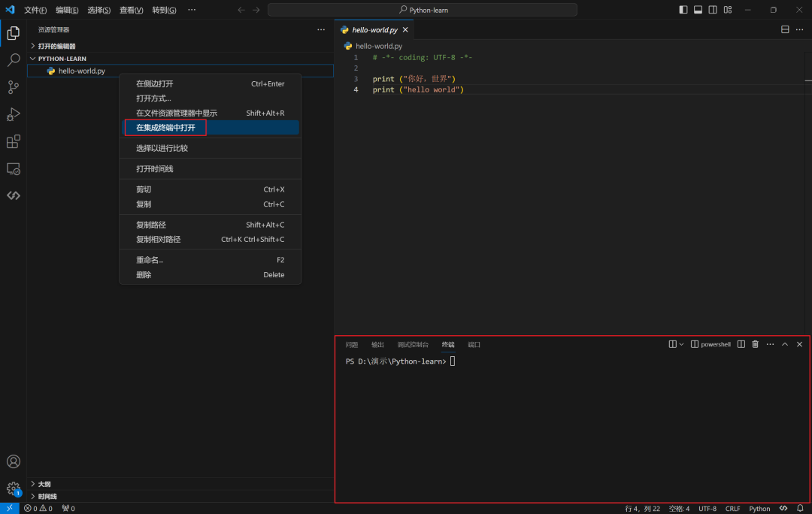Click the remote window indicator in status bar
Viewport: 812px width, 514px height.
pyautogui.click(x=9, y=508)
